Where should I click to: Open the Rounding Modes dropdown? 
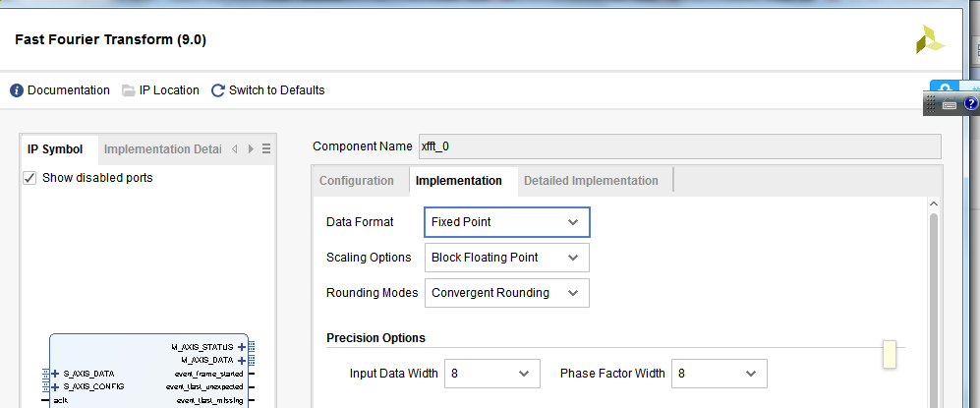(x=506, y=292)
